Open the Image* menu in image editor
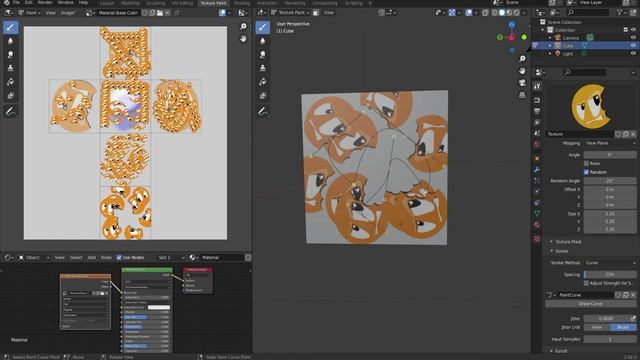This screenshot has height=360, width=640. 68,13
